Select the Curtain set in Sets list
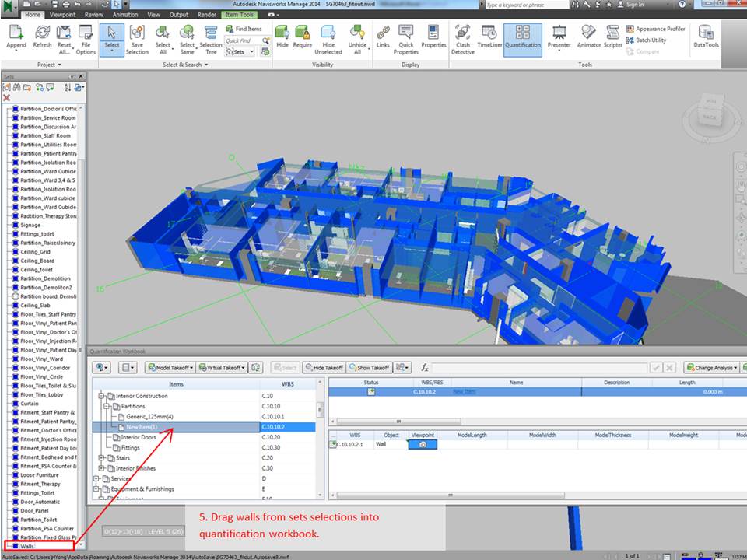 click(x=29, y=404)
